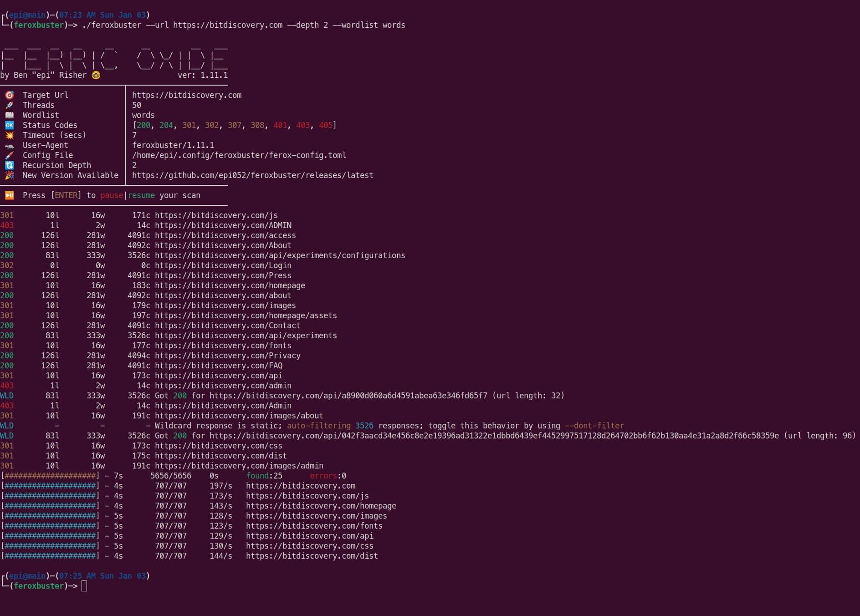Click the 07:23 AM Sun Jan 03 timestamp
Viewport: 860px width, 616px height.
[x=102, y=15]
